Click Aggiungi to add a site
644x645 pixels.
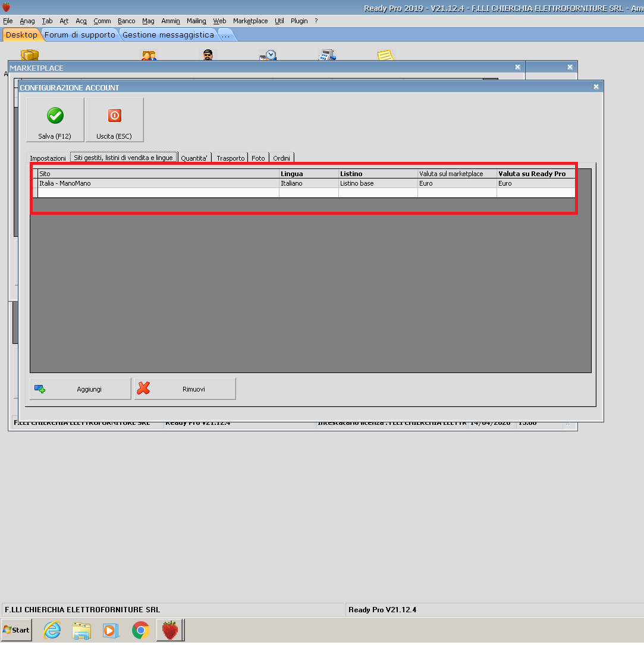pyautogui.click(x=80, y=389)
